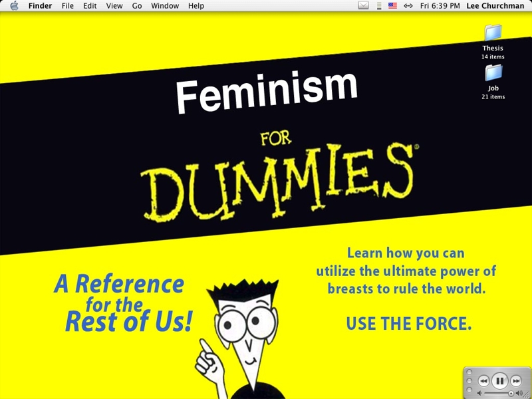Image resolution: width=532 pixels, height=399 pixels.
Task: Open the Thesis folder
Action: (493, 33)
